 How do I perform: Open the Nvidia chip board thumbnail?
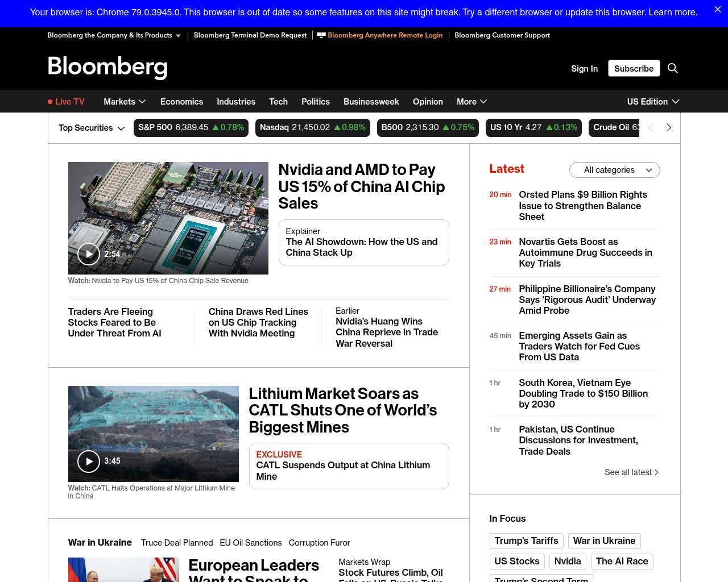click(x=168, y=218)
